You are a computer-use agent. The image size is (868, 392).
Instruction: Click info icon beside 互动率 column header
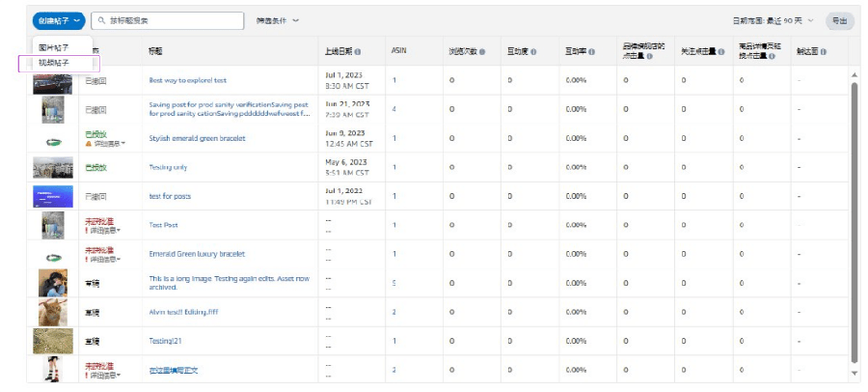(592, 51)
